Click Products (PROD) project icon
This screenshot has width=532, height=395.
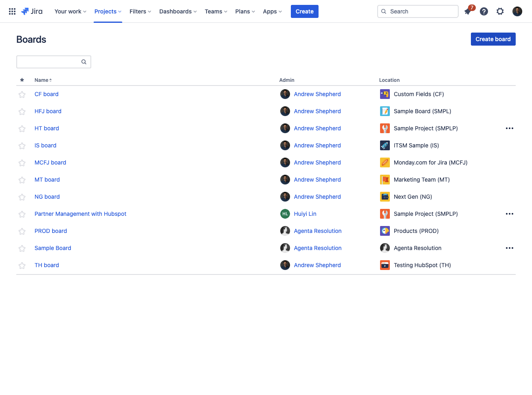coord(385,231)
